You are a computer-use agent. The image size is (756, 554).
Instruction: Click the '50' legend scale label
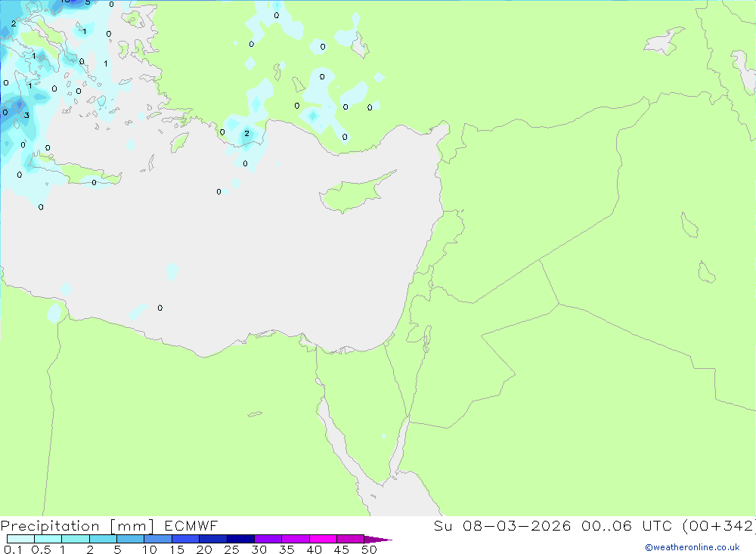click(370, 549)
